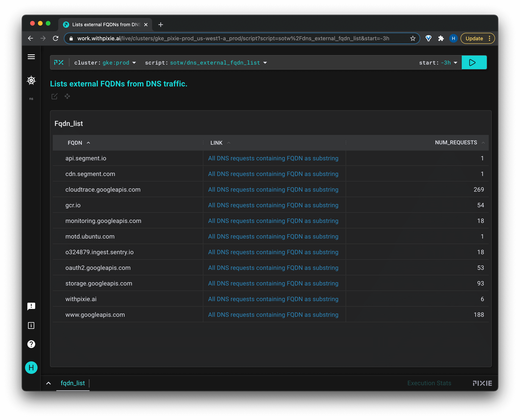Image resolution: width=520 pixels, height=420 pixels.
Task: Click the namespaces ns sidebar icon
Action: 31,99
